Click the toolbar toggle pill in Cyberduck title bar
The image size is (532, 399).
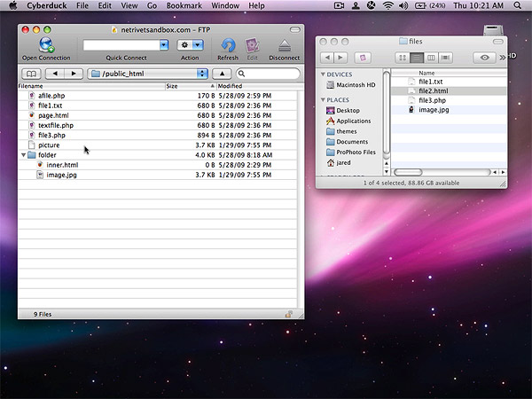tap(295, 30)
